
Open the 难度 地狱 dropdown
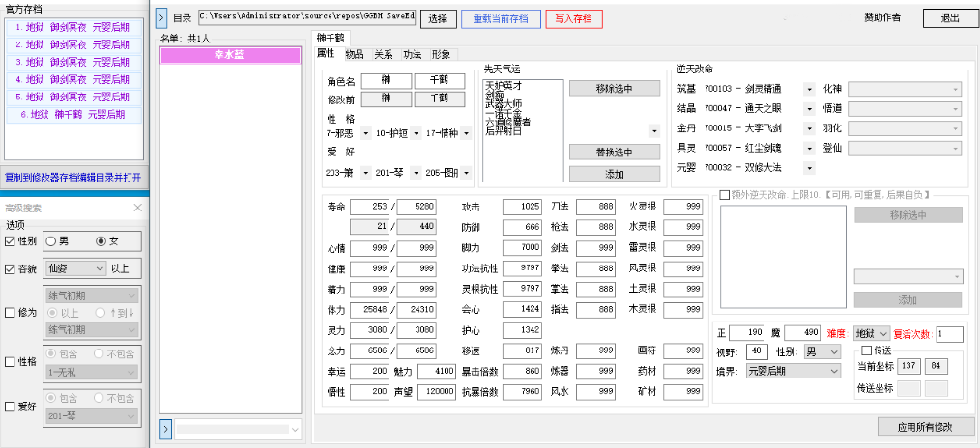pyautogui.click(x=872, y=334)
